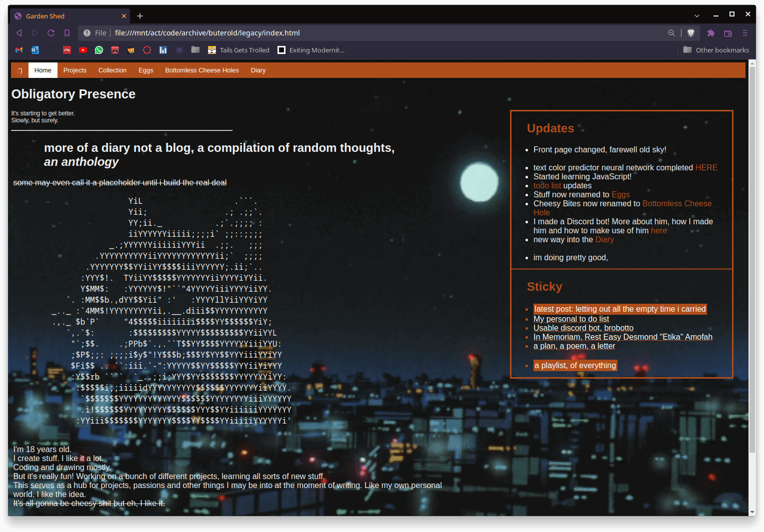Open the Outlook bookmark icon
Screen dimensions: 764x532
(35, 50)
